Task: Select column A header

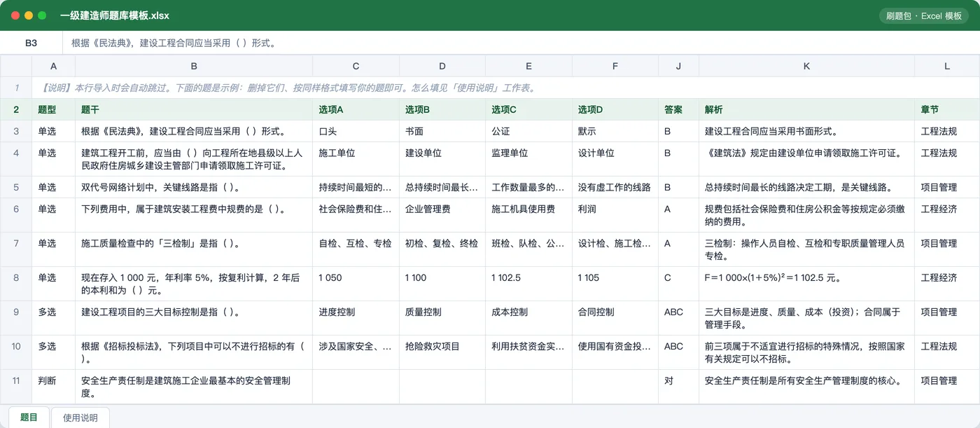Action: 53,67
